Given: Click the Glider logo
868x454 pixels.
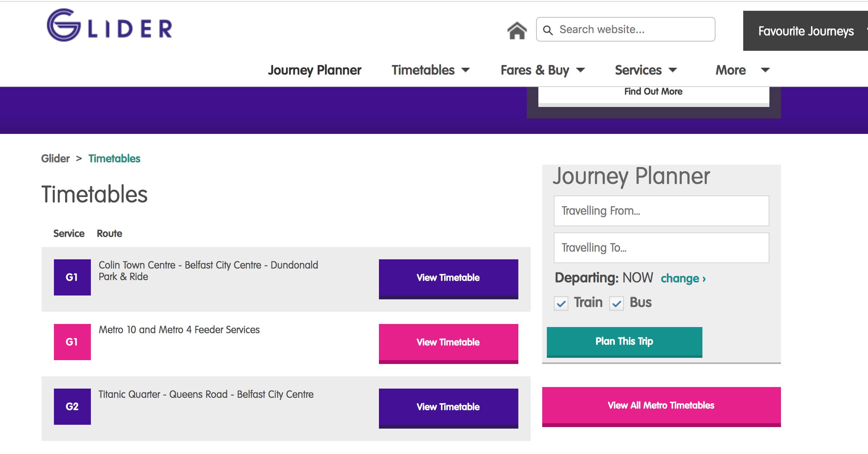Looking at the screenshot, I should pos(109,26).
